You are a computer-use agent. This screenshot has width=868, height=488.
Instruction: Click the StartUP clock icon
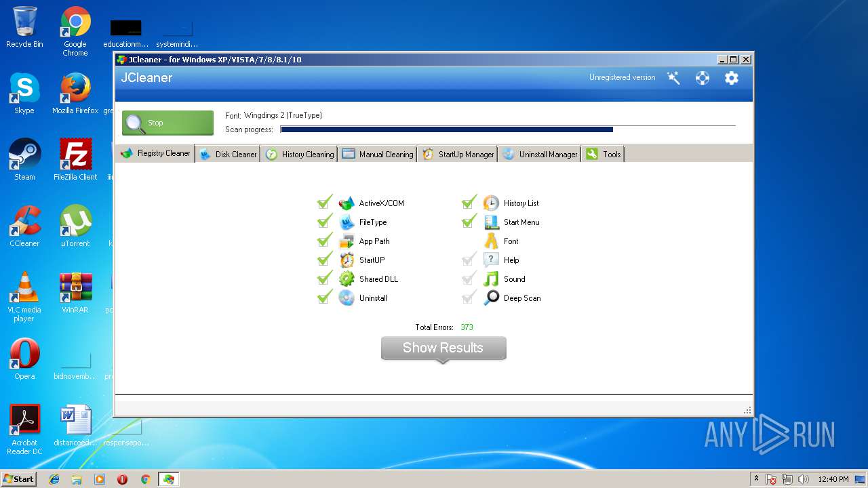(x=347, y=260)
